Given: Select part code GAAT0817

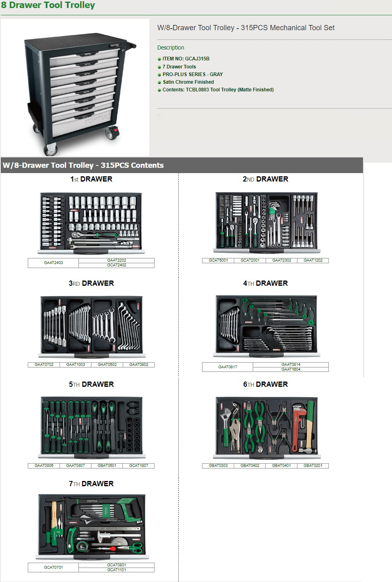Looking at the screenshot, I should pos(228,367).
